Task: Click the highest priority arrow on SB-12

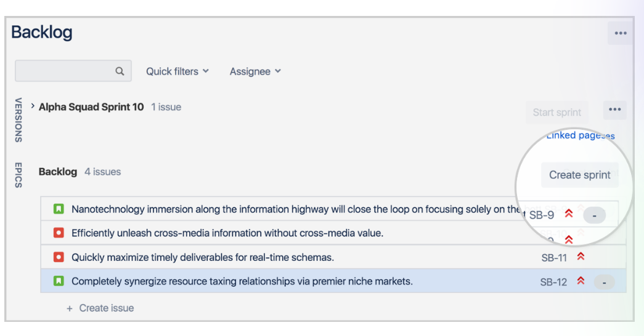Action: [x=579, y=281]
